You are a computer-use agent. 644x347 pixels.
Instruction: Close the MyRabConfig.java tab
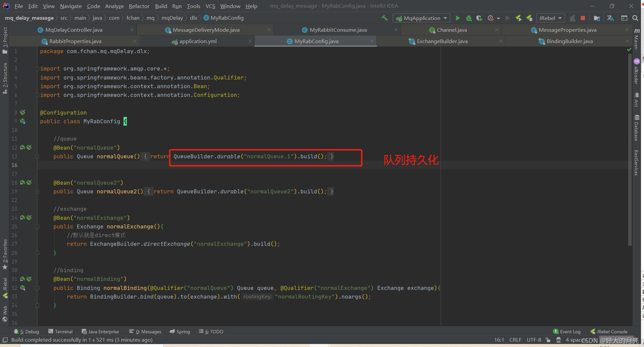[x=372, y=41]
